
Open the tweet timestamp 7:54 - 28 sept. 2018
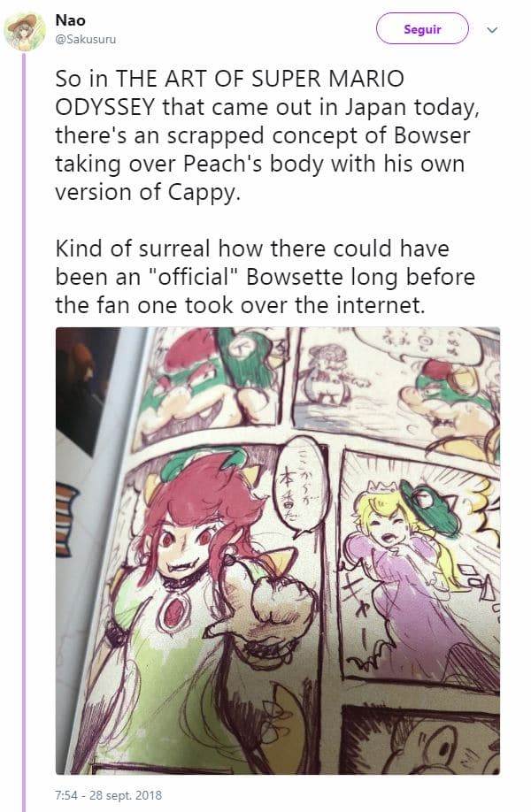click(108, 795)
